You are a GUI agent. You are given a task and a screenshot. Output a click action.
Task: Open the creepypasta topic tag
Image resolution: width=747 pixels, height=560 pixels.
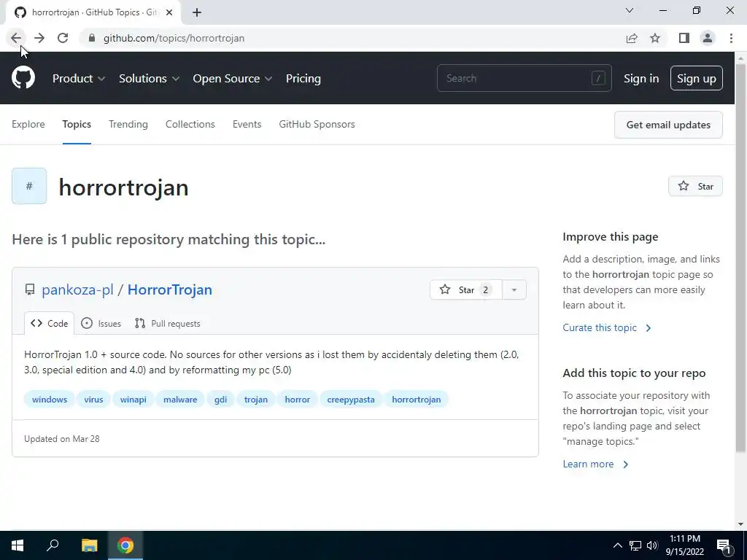(x=351, y=400)
